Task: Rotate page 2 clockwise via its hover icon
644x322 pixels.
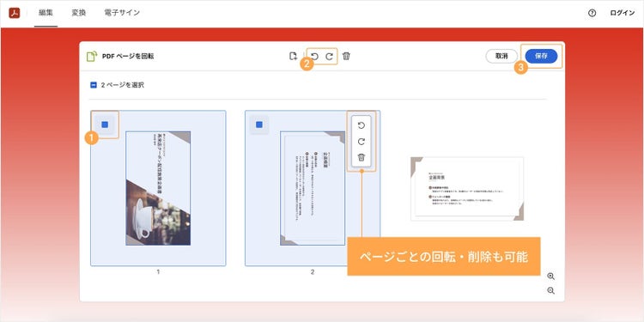Action: point(361,142)
